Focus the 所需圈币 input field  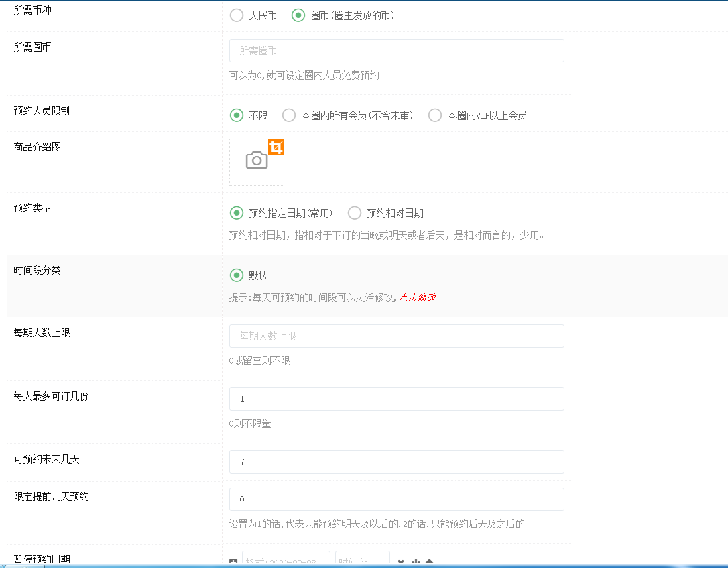click(x=396, y=50)
